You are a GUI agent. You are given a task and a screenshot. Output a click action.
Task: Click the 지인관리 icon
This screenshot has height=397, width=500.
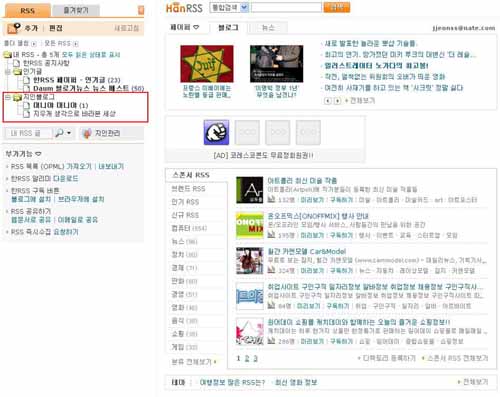click(87, 133)
